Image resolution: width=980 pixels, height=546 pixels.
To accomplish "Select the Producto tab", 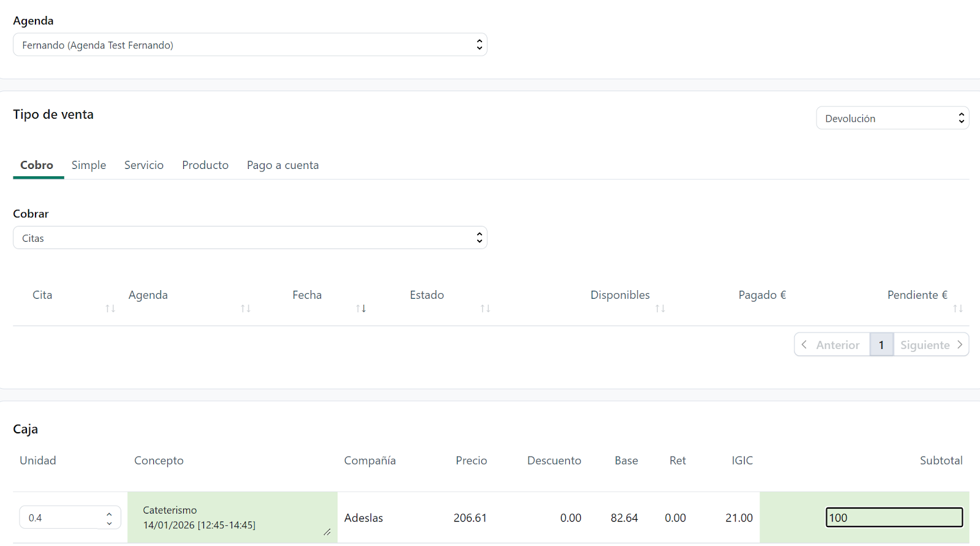I will pyautogui.click(x=205, y=165).
